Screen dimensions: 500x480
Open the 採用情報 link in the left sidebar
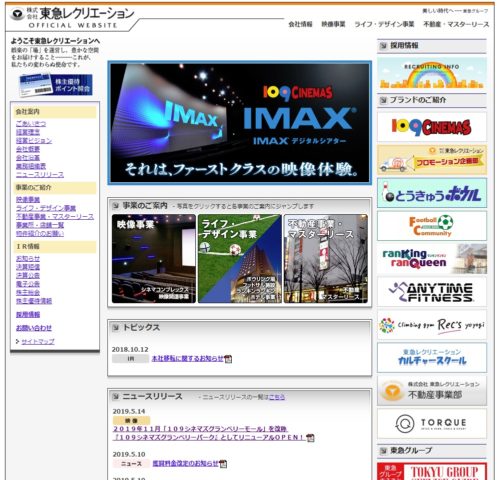point(28,314)
